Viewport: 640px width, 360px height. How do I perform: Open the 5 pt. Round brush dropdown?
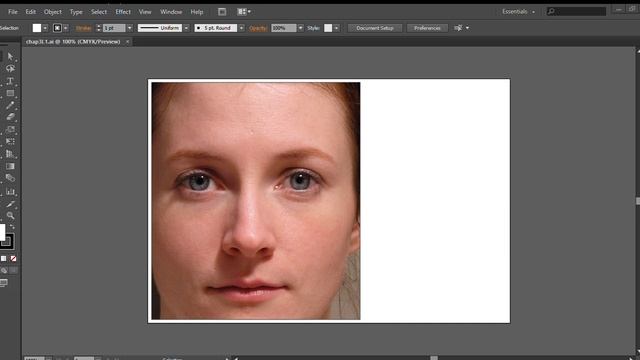coord(241,28)
